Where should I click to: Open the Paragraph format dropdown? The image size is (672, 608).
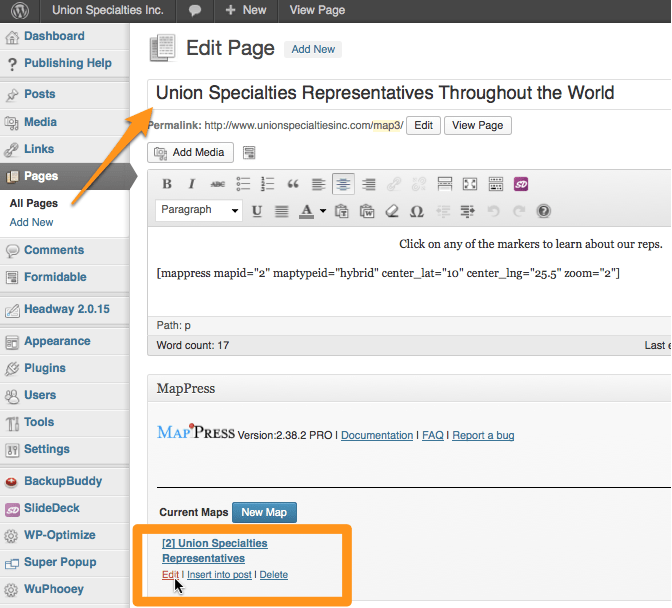(x=199, y=210)
